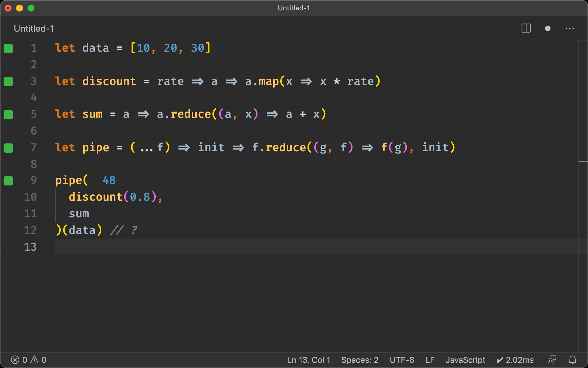The width and height of the screenshot is (588, 368).
Task: Click the word discount on line 3
Action: (109, 81)
